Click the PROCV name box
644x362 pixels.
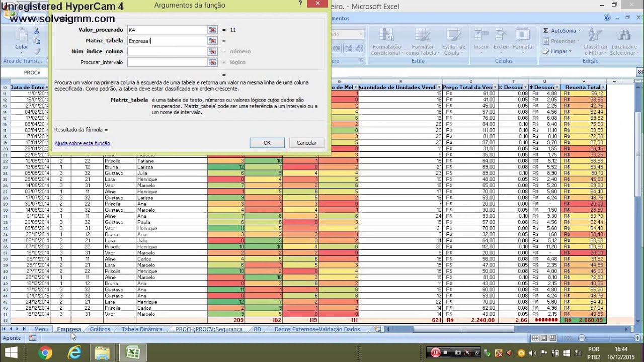click(x=25, y=72)
